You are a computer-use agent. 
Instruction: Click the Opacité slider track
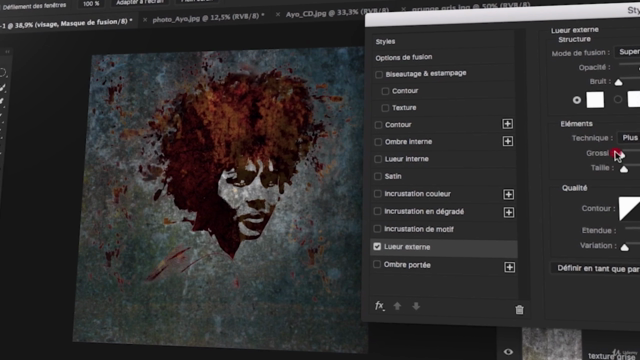click(630, 65)
